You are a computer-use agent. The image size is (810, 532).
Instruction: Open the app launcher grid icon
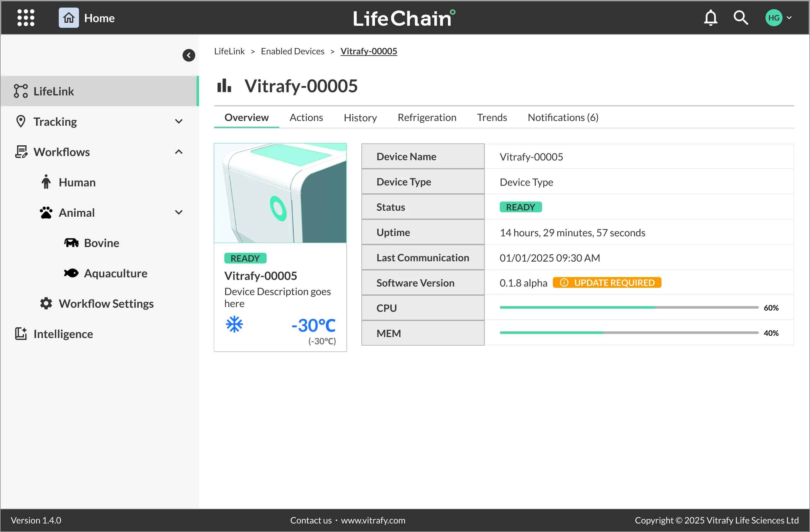pos(26,18)
